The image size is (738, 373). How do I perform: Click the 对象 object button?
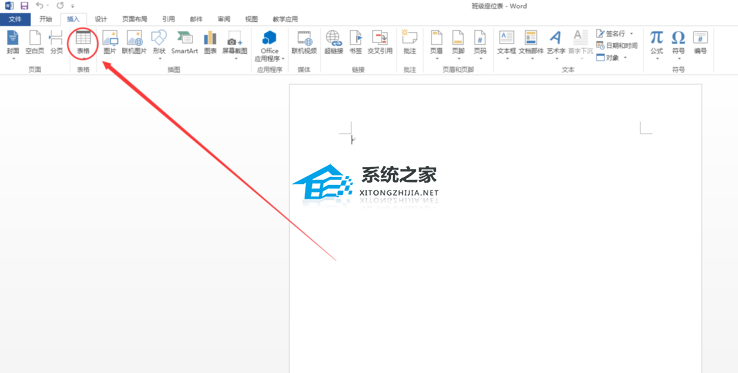(x=608, y=57)
